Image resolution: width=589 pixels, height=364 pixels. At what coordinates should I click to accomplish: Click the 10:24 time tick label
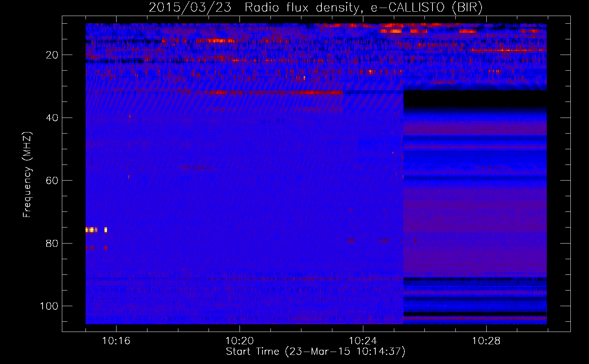pyautogui.click(x=363, y=341)
